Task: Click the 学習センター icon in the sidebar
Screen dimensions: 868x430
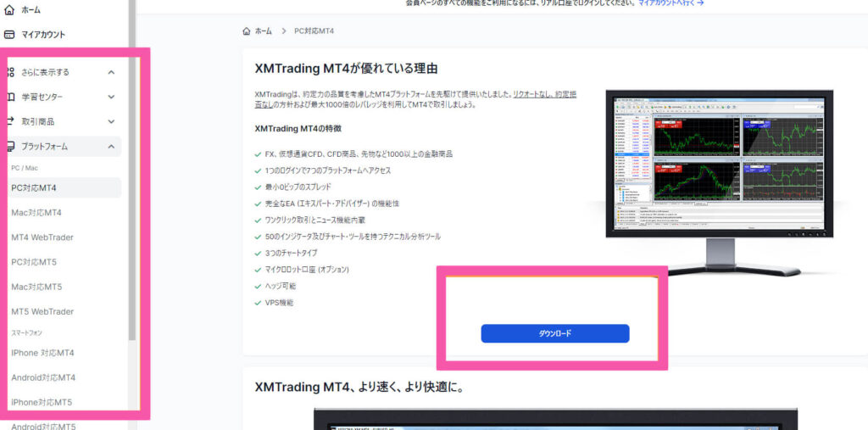Action: click(12, 97)
